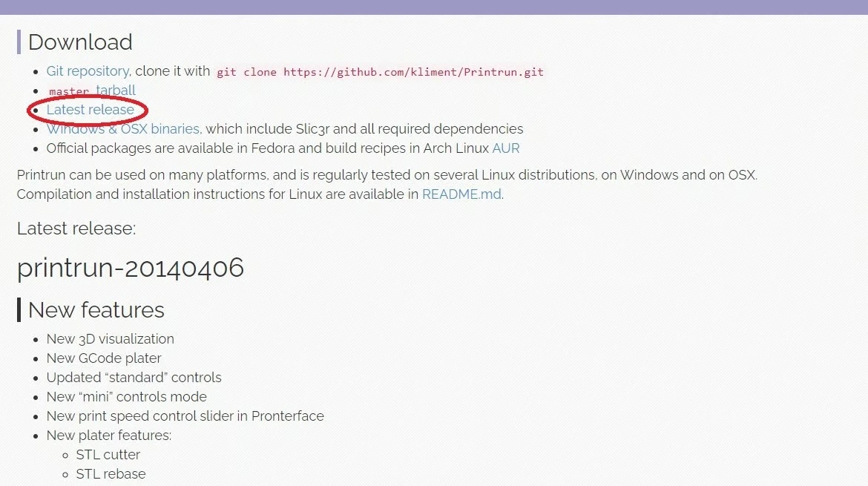
Task: Click the print speed control slider item
Action: click(185, 416)
